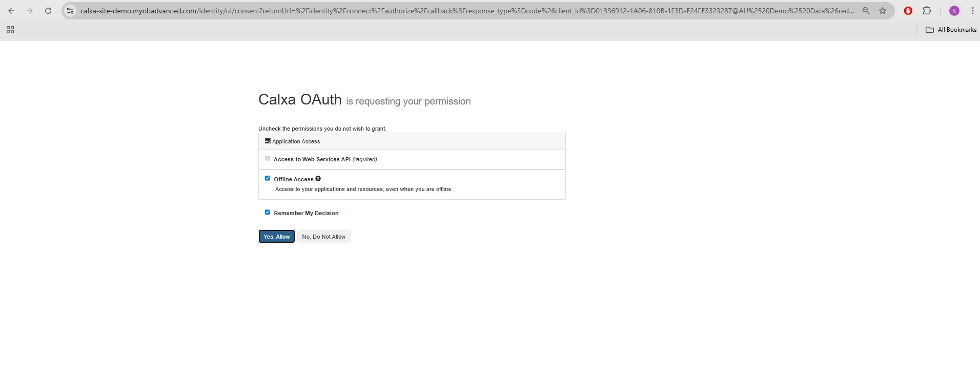Open site information icon in address bar
The width and height of the screenshot is (980, 380).
click(x=70, y=11)
